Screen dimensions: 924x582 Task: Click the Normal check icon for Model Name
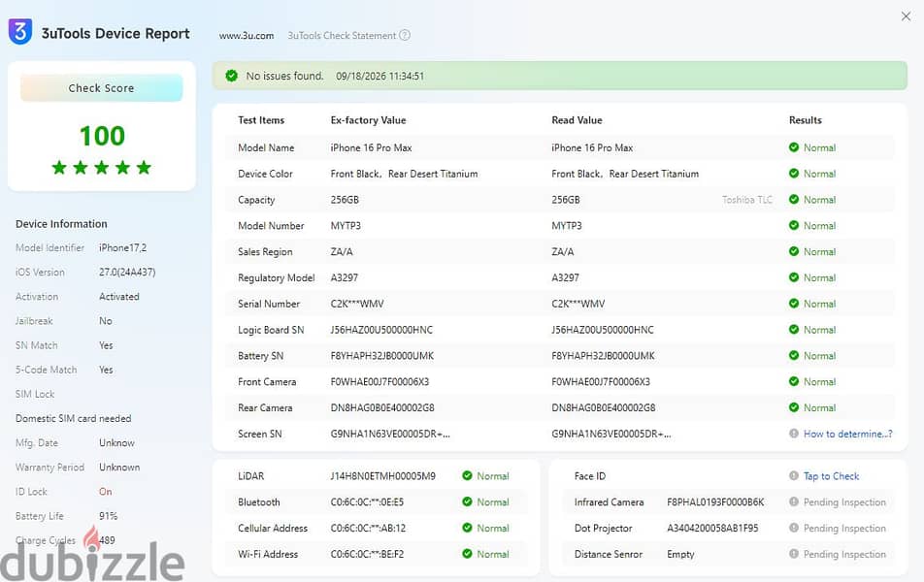coord(794,147)
